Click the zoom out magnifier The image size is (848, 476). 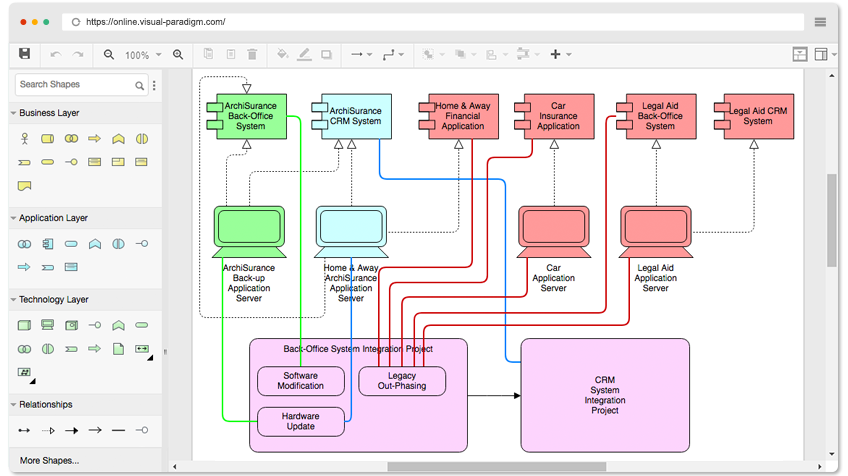pyautogui.click(x=109, y=55)
